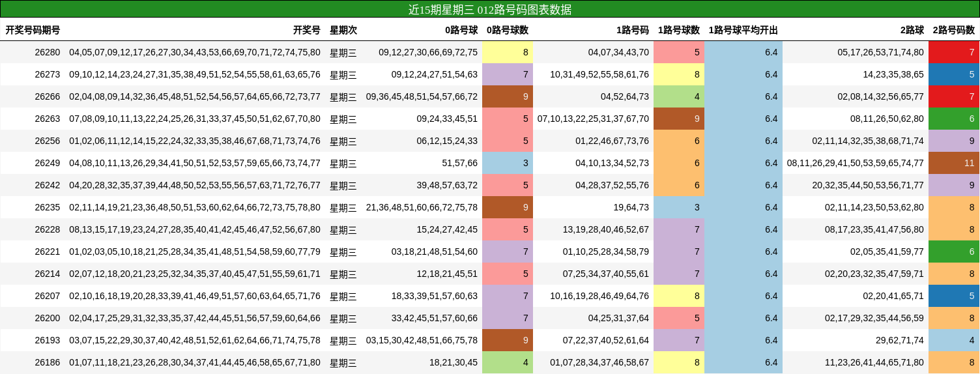This screenshot has width=980, height=374.
Task: Click brown 0路号球数 cell 9 in row 26266
Action: click(508, 96)
